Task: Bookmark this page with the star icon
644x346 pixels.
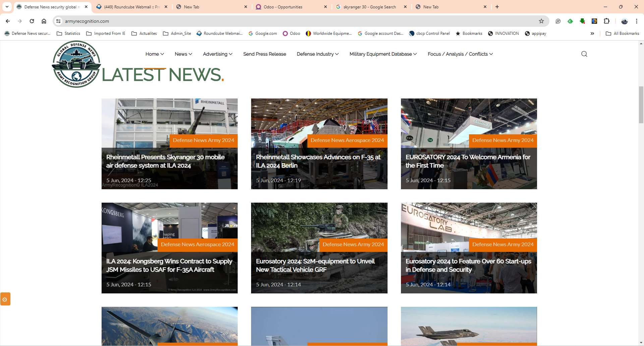Action: [541, 21]
